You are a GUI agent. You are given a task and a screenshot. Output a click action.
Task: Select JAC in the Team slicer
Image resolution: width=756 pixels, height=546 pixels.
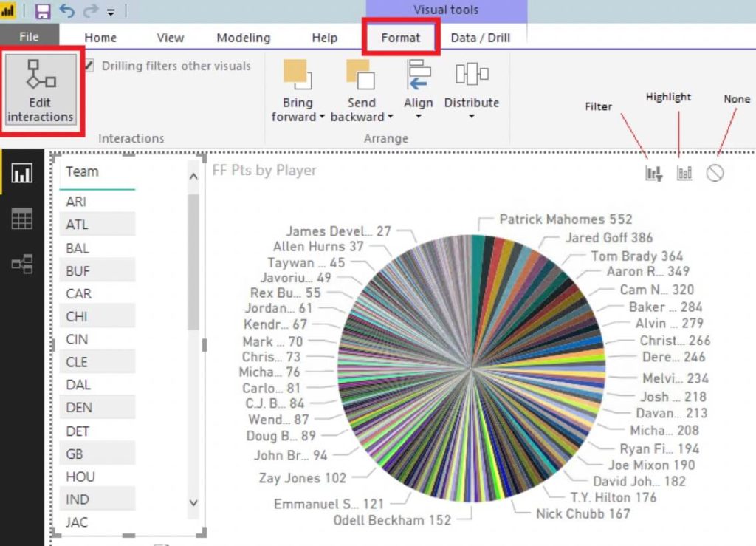tap(97, 522)
